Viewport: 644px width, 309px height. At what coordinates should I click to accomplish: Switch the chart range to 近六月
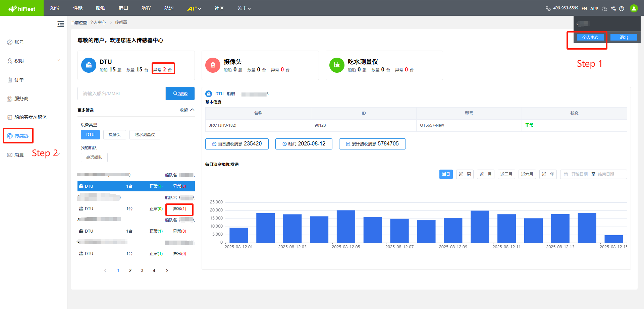tap(527, 174)
